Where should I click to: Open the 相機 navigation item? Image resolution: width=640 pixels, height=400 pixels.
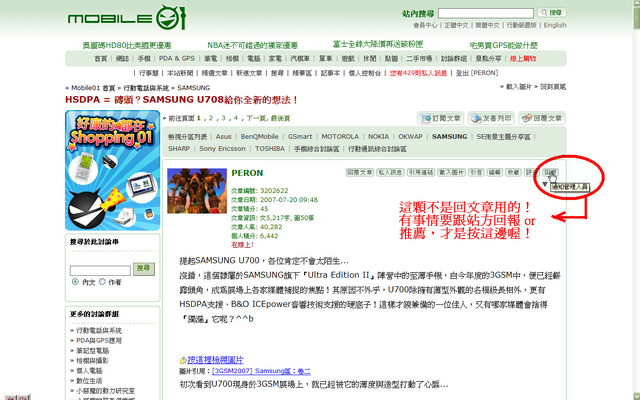(x=232, y=59)
